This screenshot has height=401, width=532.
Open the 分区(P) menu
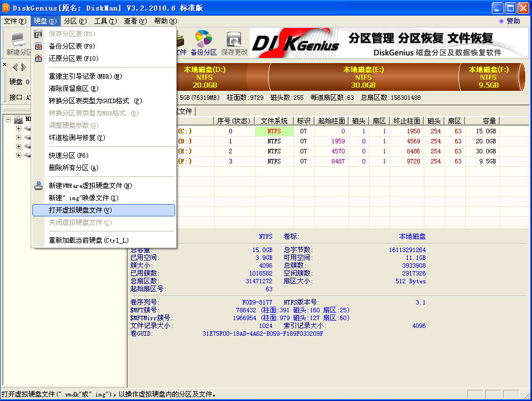75,21
